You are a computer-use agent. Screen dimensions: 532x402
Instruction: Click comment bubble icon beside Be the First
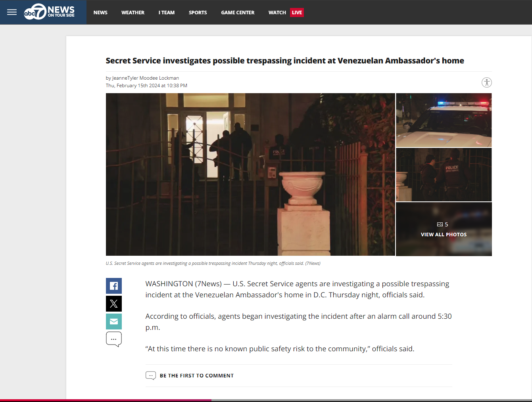click(151, 376)
